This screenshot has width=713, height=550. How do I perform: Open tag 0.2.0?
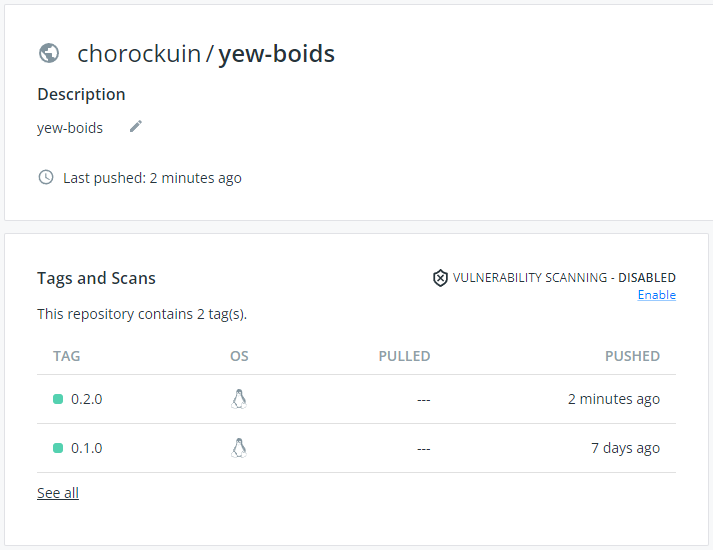[87, 399]
